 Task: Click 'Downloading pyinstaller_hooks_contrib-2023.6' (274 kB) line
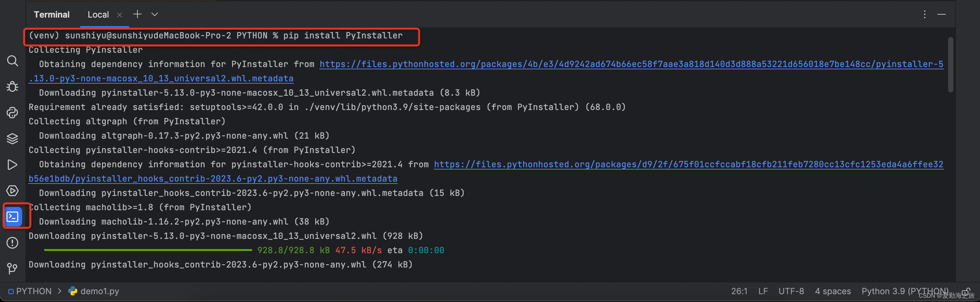[221, 264]
